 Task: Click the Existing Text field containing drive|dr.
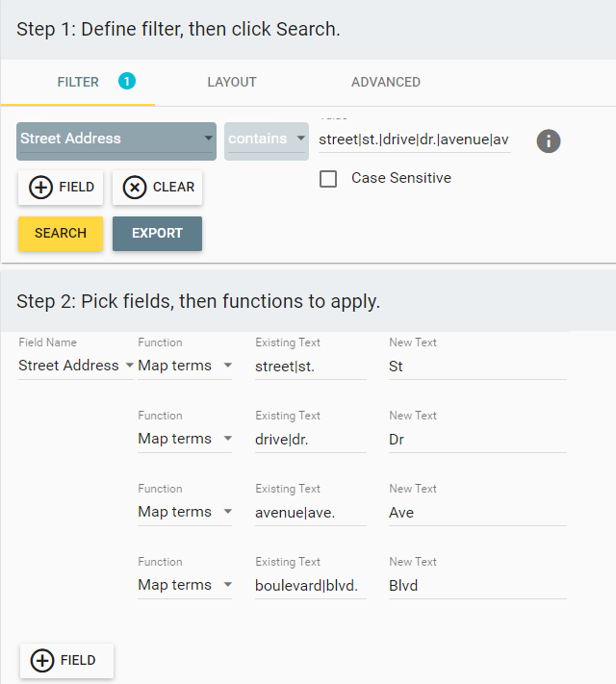pyautogui.click(x=310, y=440)
